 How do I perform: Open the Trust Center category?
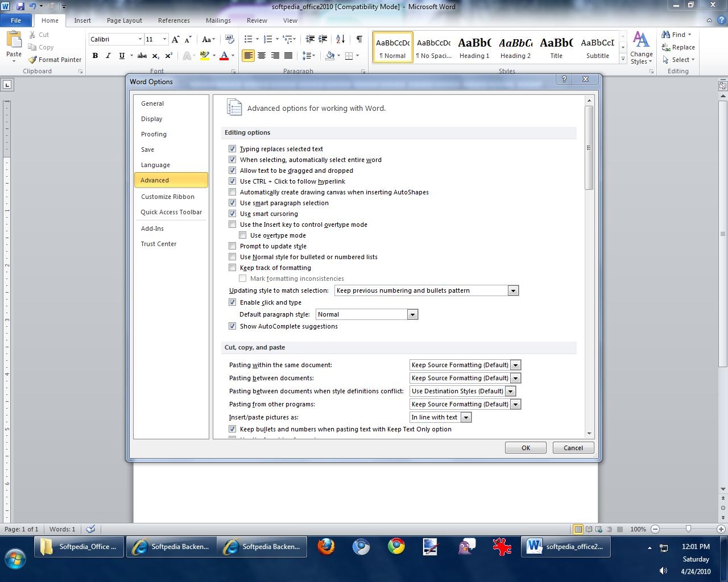[159, 244]
